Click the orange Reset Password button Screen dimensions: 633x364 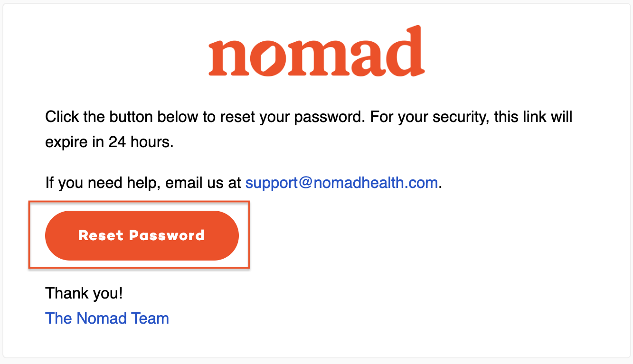pos(142,235)
